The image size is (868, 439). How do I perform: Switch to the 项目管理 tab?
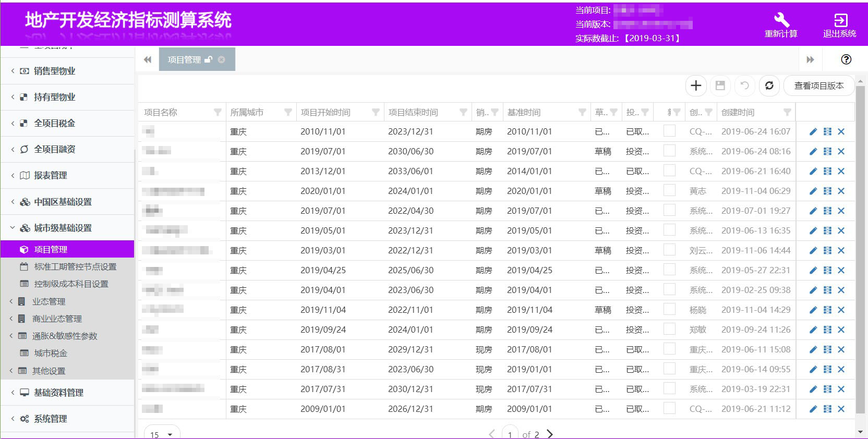(184, 59)
